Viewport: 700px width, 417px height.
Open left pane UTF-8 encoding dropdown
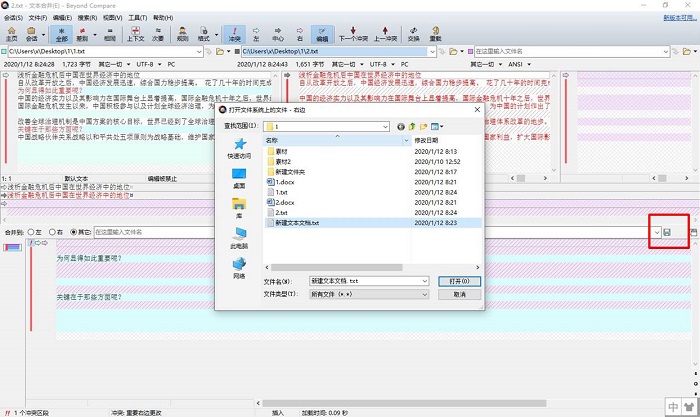click(x=159, y=65)
